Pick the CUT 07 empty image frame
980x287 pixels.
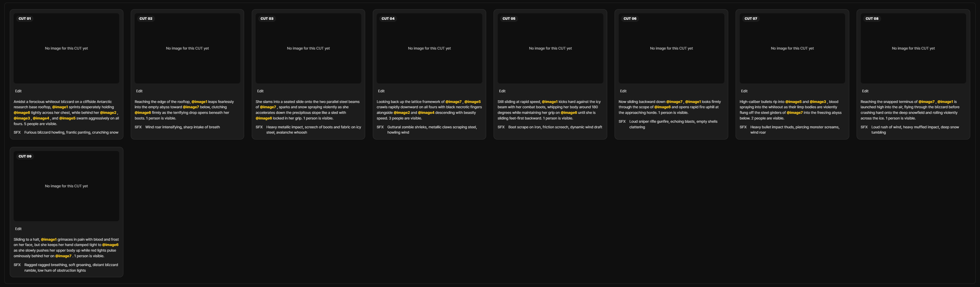[792, 48]
